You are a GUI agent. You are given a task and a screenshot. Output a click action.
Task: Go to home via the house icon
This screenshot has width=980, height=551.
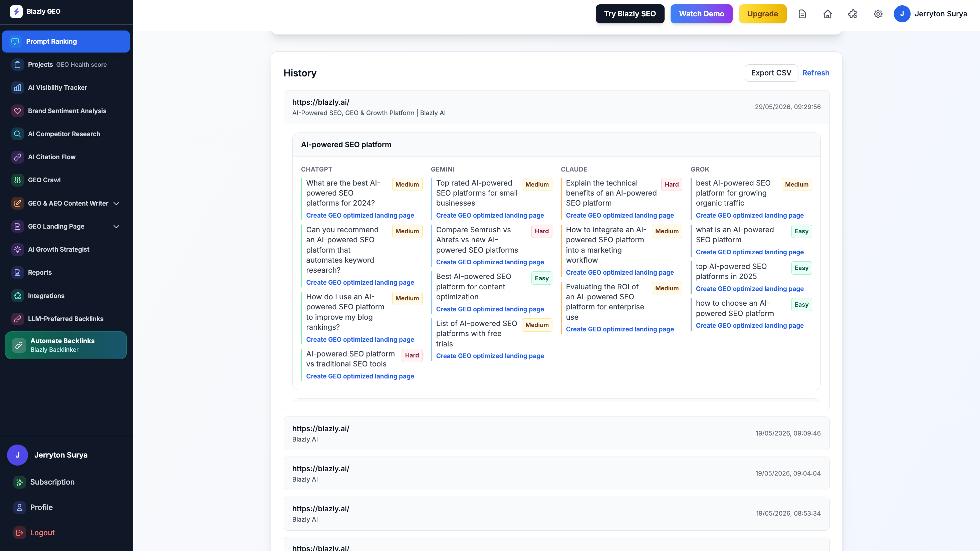click(x=827, y=14)
